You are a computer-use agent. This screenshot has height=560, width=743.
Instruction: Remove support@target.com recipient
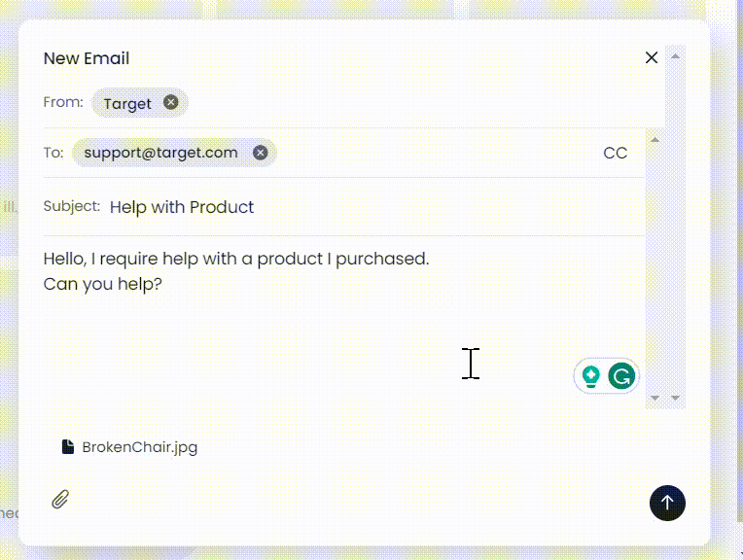(x=260, y=153)
